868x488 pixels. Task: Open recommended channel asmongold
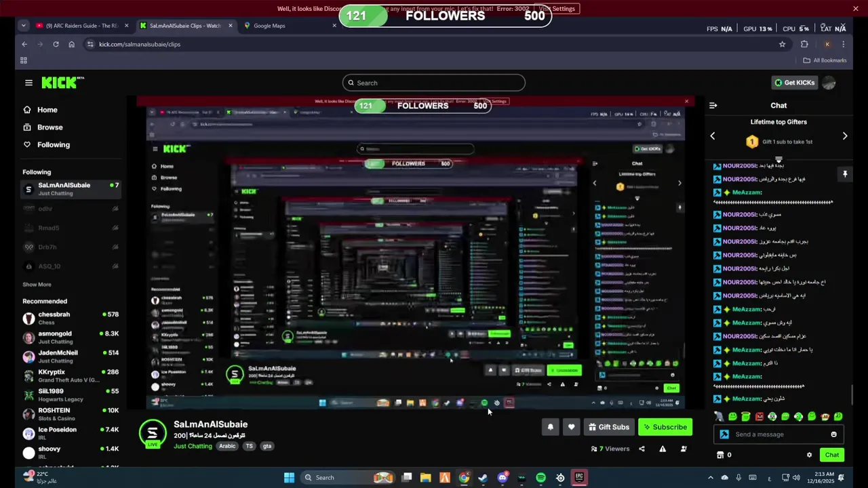click(71, 337)
